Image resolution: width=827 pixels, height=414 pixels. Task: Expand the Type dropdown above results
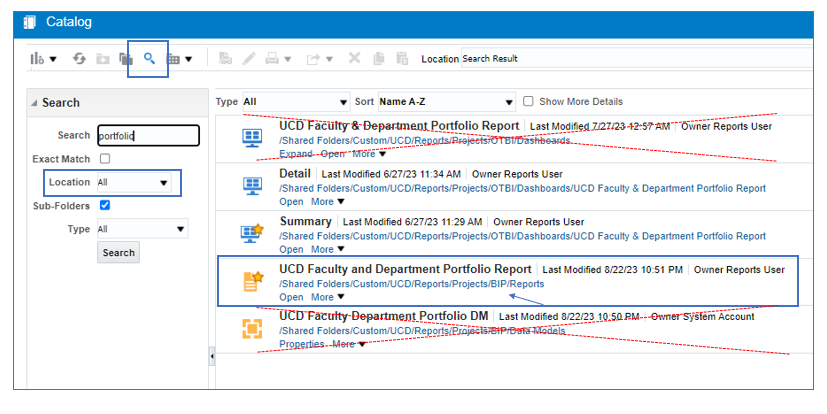pyautogui.click(x=295, y=101)
